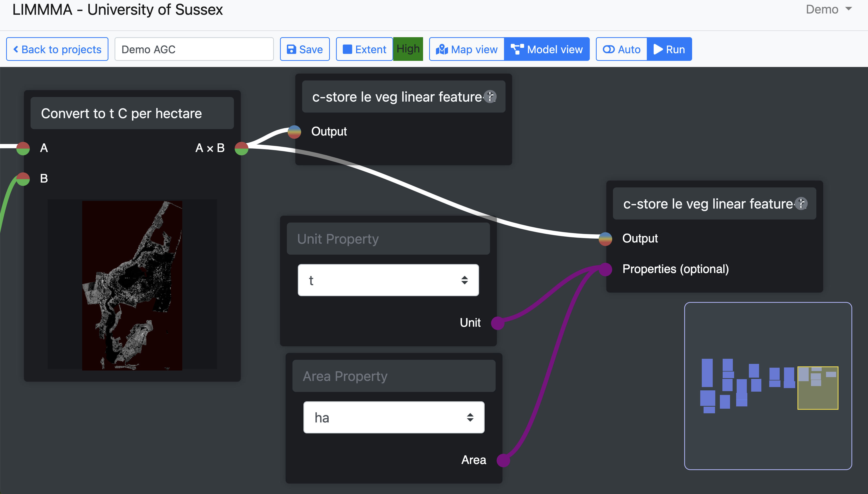Click the Demo AGC project name field
This screenshot has width=868, height=494.
pos(194,50)
